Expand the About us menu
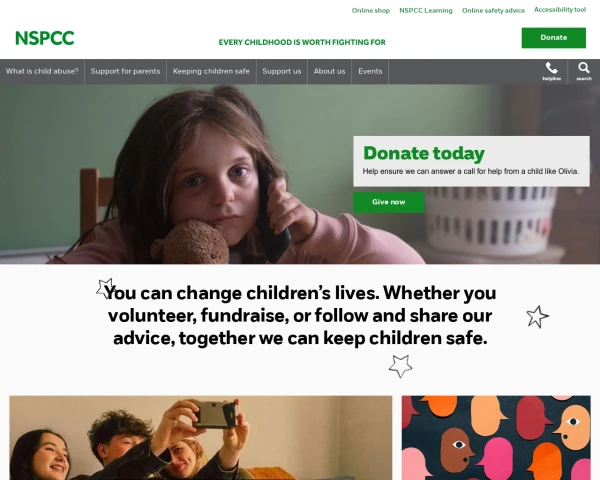Screen dimensions: 600x480 pyautogui.click(x=329, y=72)
